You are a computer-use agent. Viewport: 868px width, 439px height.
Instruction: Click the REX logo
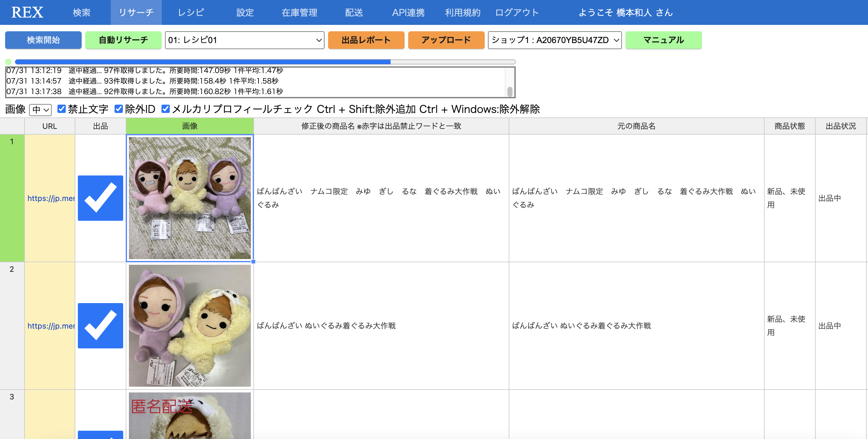tap(27, 12)
